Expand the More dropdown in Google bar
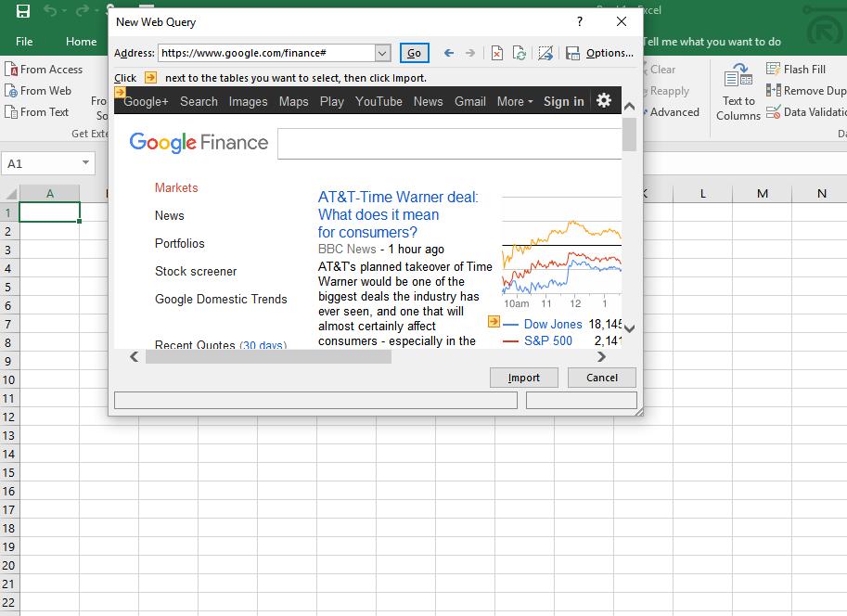This screenshot has height=616, width=847. click(515, 102)
